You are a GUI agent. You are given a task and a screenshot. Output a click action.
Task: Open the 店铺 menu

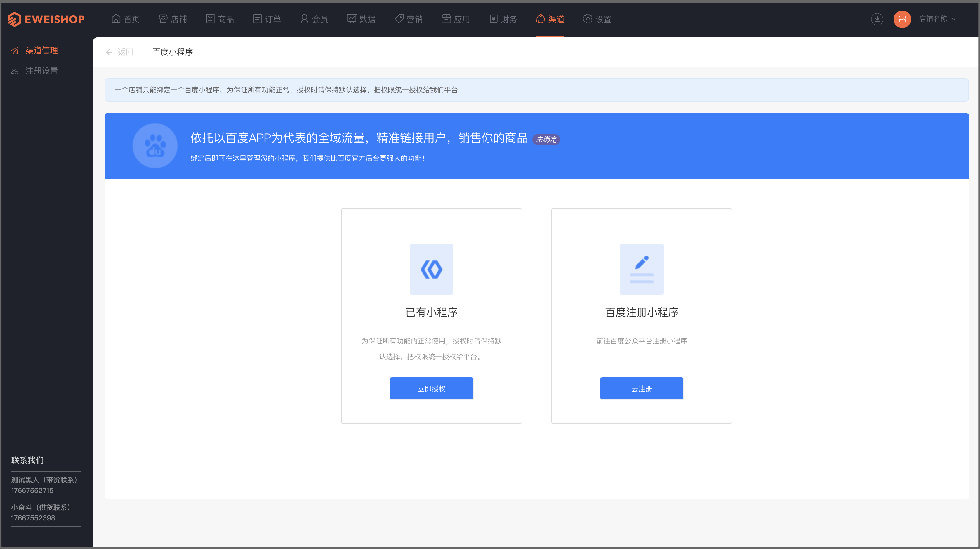click(173, 19)
